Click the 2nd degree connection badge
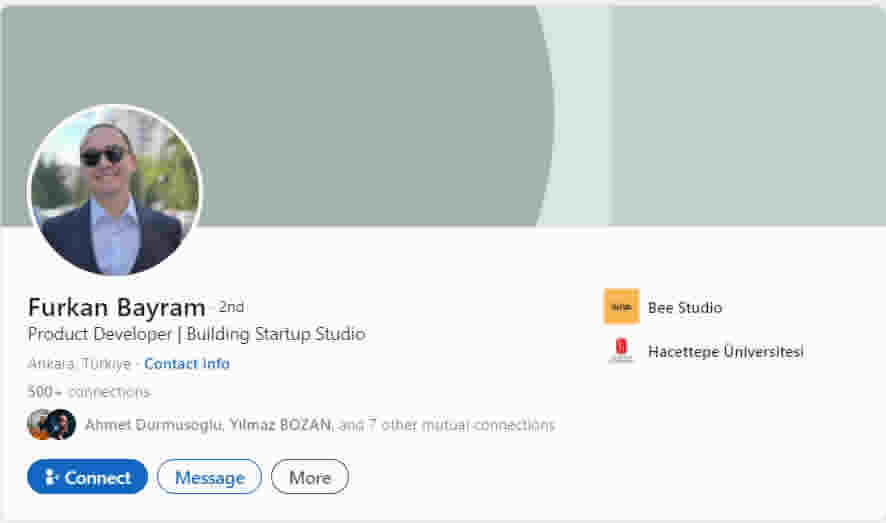 (231, 307)
